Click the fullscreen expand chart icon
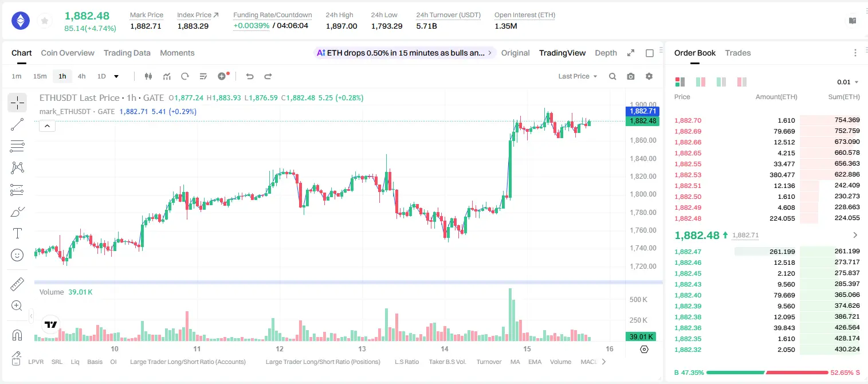This screenshot has height=384, width=868. pos(631,53)
